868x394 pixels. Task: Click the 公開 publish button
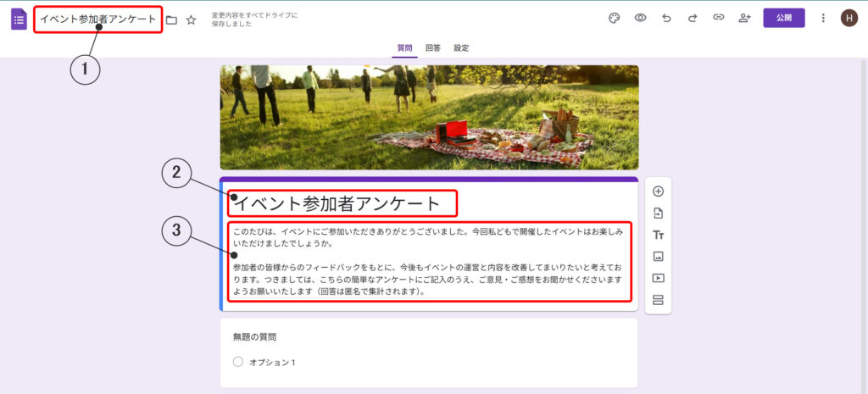point(784,18)
